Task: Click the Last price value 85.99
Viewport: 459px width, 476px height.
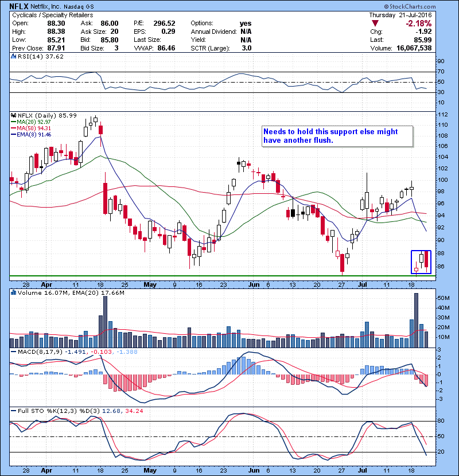Action: pyautogui.click(x=422, y=40)
